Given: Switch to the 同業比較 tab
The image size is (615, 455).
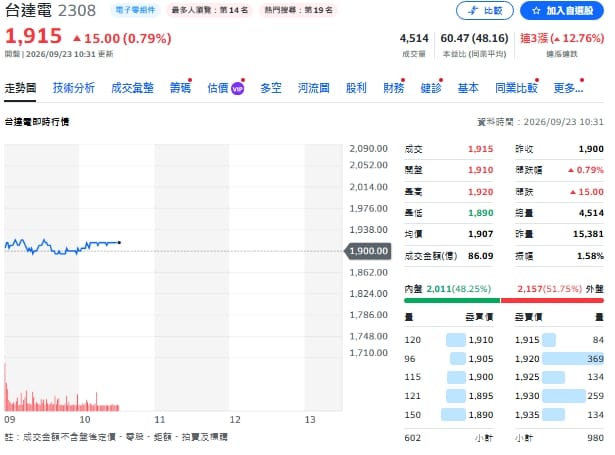Looking at the screenshot, I should tap(516, 88).
